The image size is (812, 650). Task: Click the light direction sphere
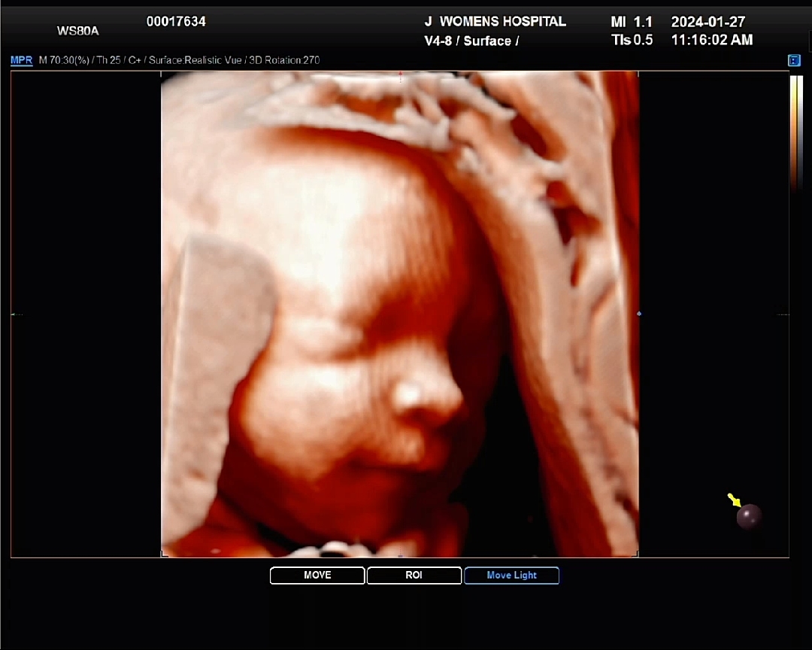749,517
